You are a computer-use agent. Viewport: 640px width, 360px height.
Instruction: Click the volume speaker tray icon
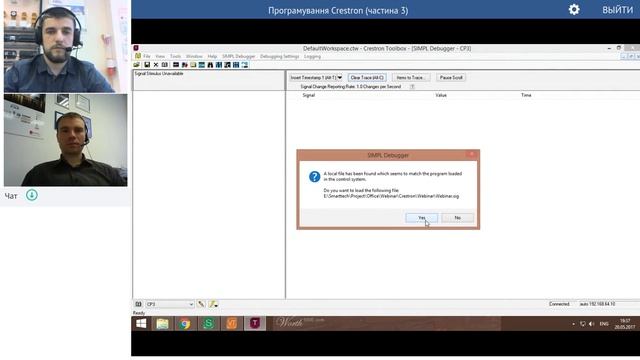[x=592, y=324]
